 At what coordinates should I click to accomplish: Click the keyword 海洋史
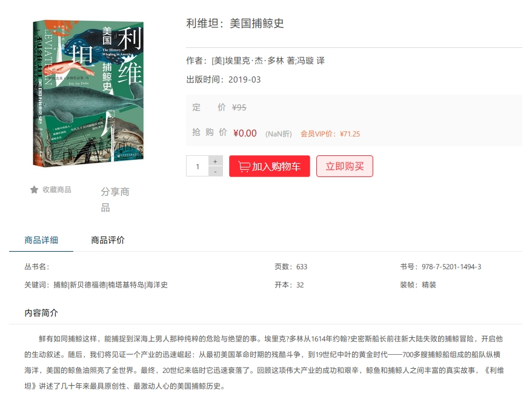(x=156, y=285)
